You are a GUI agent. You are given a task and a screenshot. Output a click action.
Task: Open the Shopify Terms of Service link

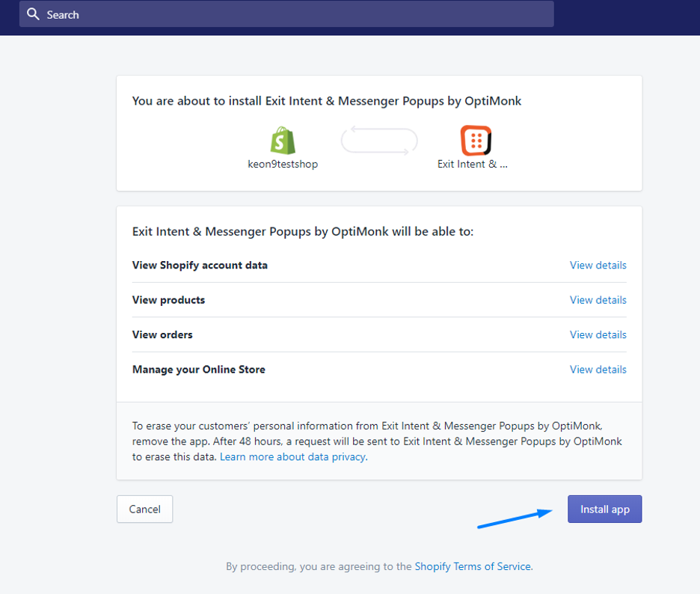473,566
